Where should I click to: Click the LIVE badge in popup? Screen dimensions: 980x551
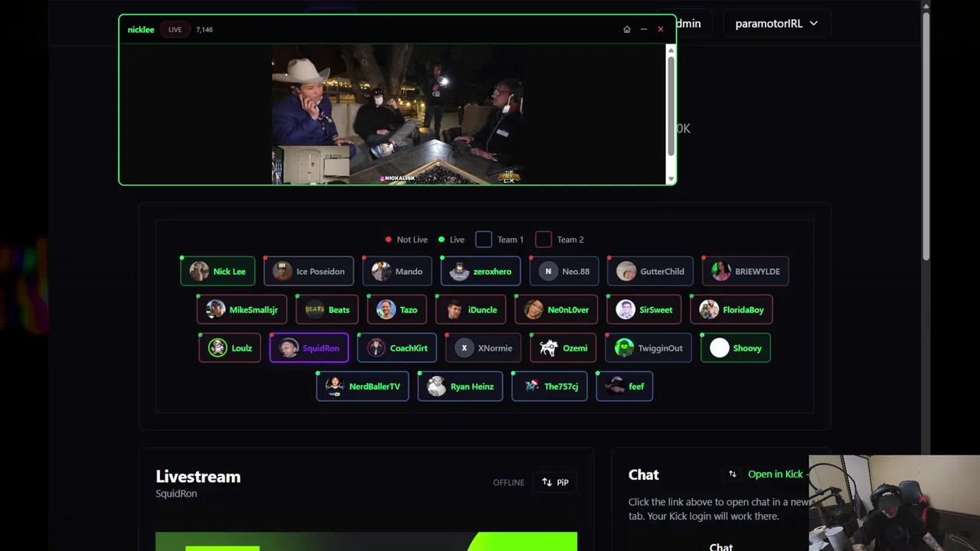[175, 30]
